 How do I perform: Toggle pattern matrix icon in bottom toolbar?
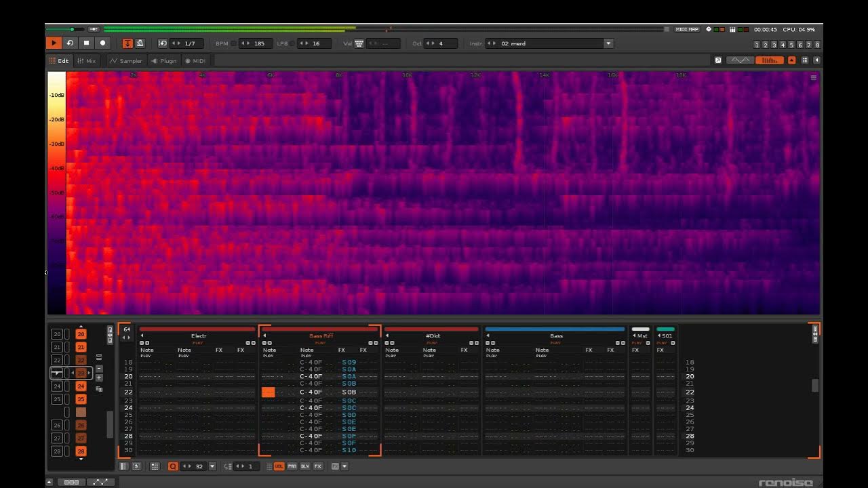136,466
